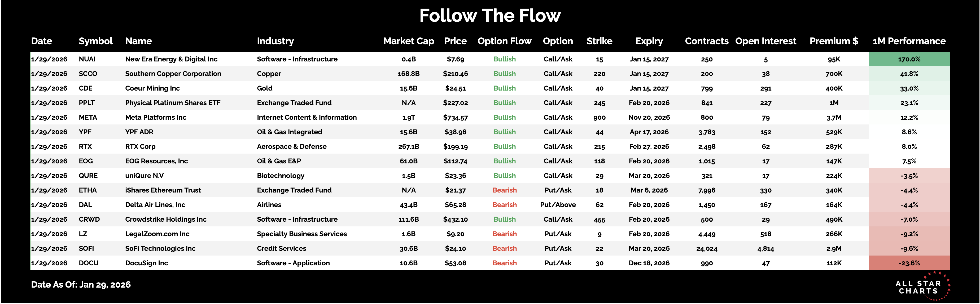Viewport: 980px width, 304px height.
Task: Click the Bearish label in the DAL row
Action: 504,205
